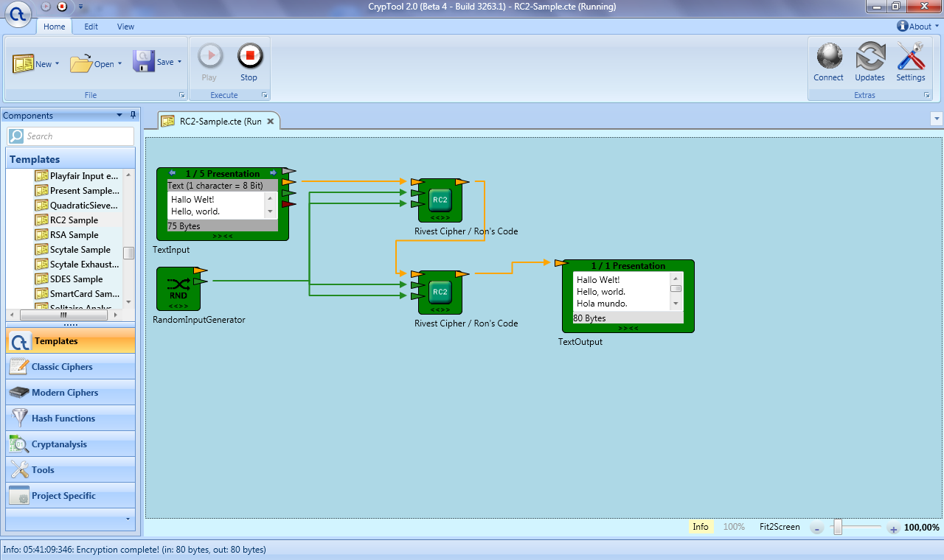
Task: Click the Components search field
Action: (x=71, y=136)
